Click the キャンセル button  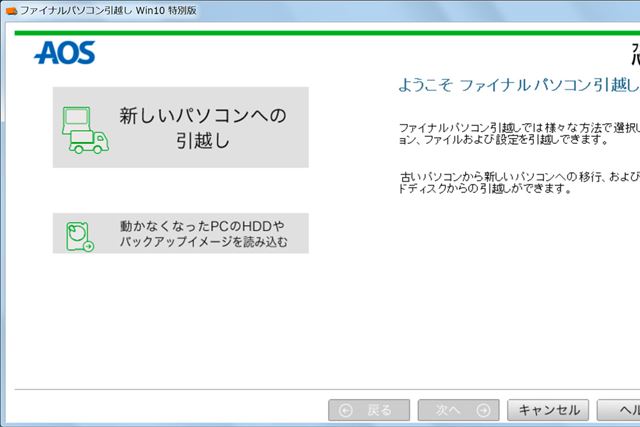point(548,410)
